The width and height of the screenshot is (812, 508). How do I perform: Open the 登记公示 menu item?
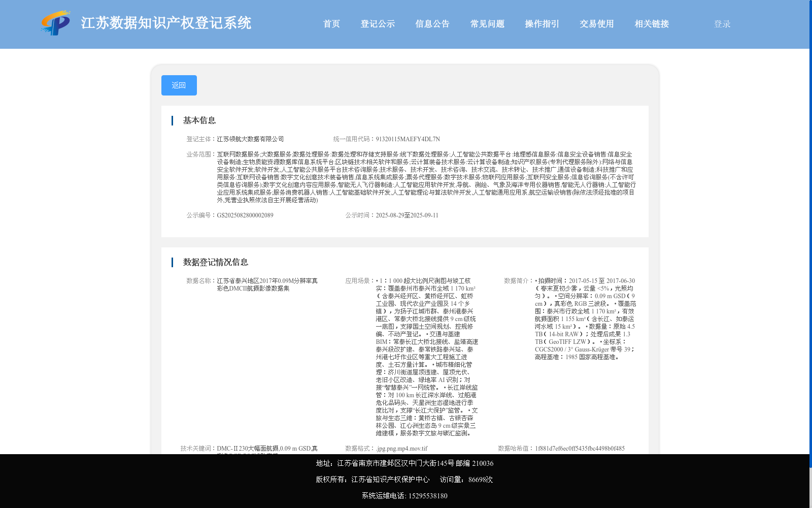pos(378,24)
